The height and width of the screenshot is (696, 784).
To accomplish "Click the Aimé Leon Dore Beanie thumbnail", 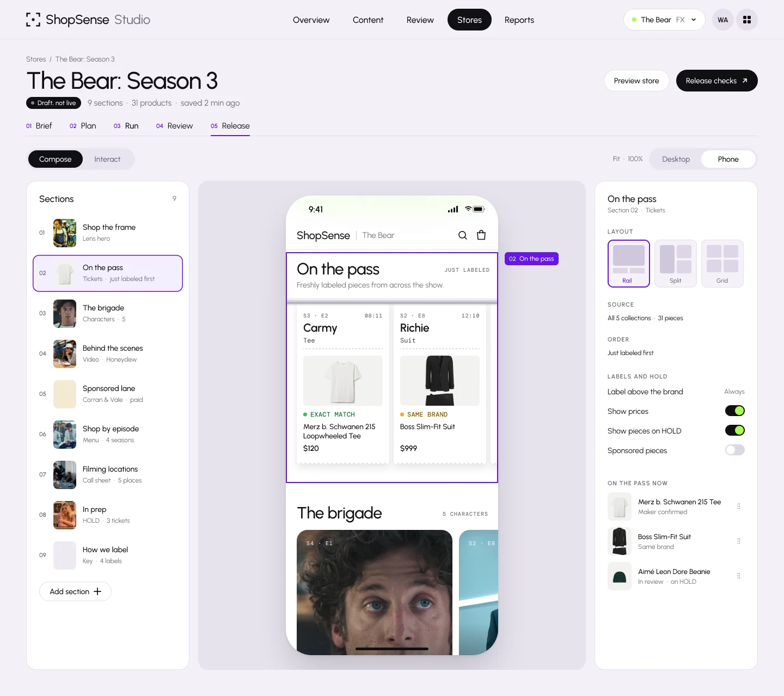I will 620,576.
